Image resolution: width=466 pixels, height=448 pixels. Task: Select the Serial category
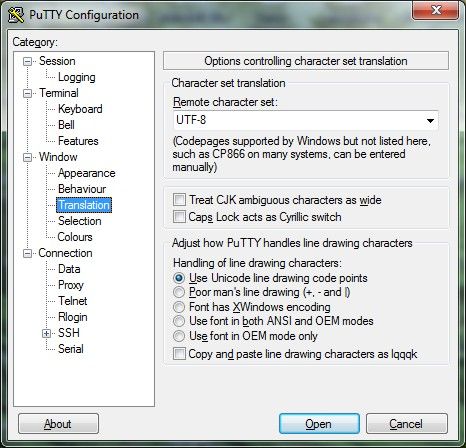click(x=71, y=349)
